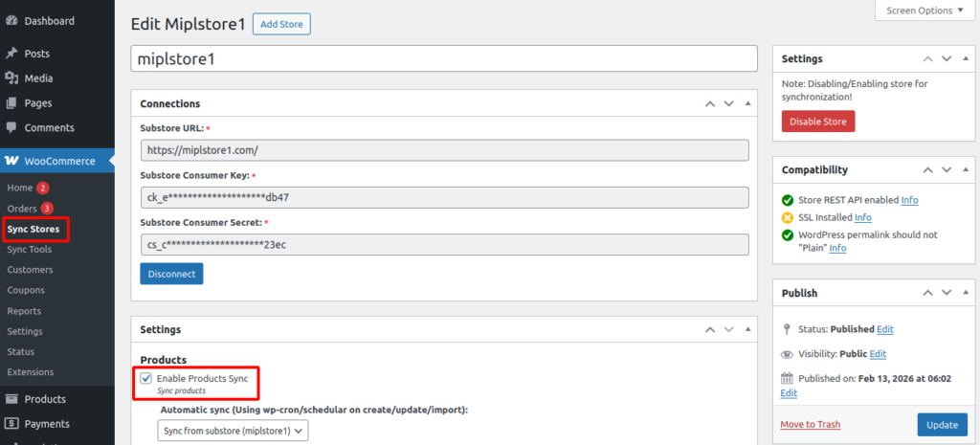Image resolution: width=980 pixels, height=445 pixels.
Task: Open Sync Tools submenu item
Action: point(29,249)
